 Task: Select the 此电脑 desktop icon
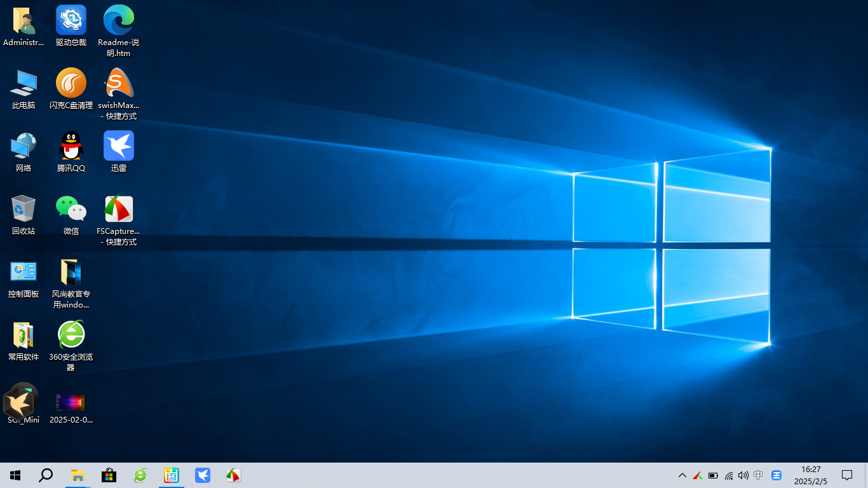pyautogui.click(x=24, y=89)
